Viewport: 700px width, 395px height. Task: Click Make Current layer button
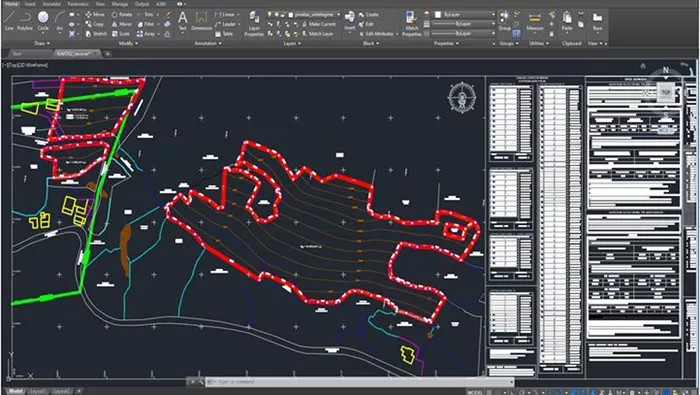(318, 24)
